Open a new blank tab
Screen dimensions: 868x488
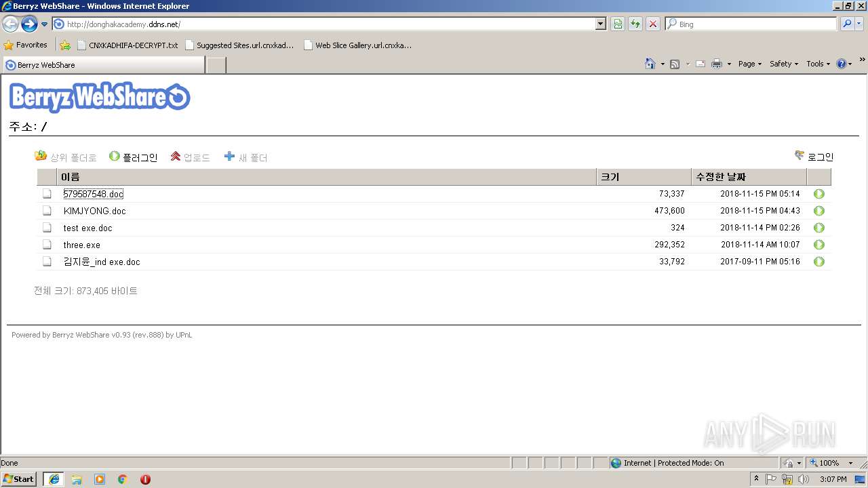coord(216,65)
